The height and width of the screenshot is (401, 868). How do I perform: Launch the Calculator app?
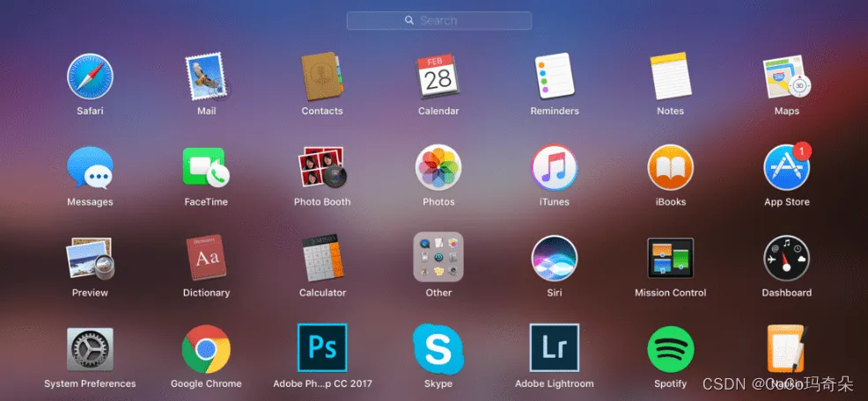pos(322,259)
